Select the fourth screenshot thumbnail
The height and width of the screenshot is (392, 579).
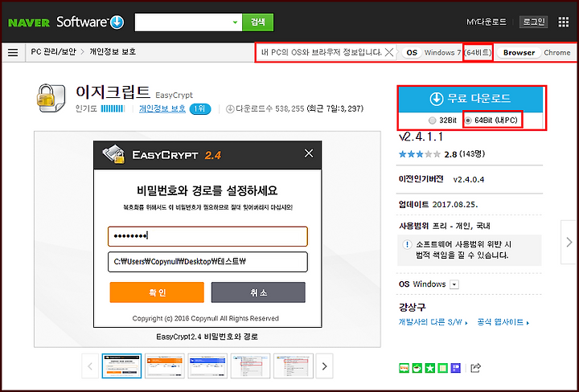click(250, 365)
